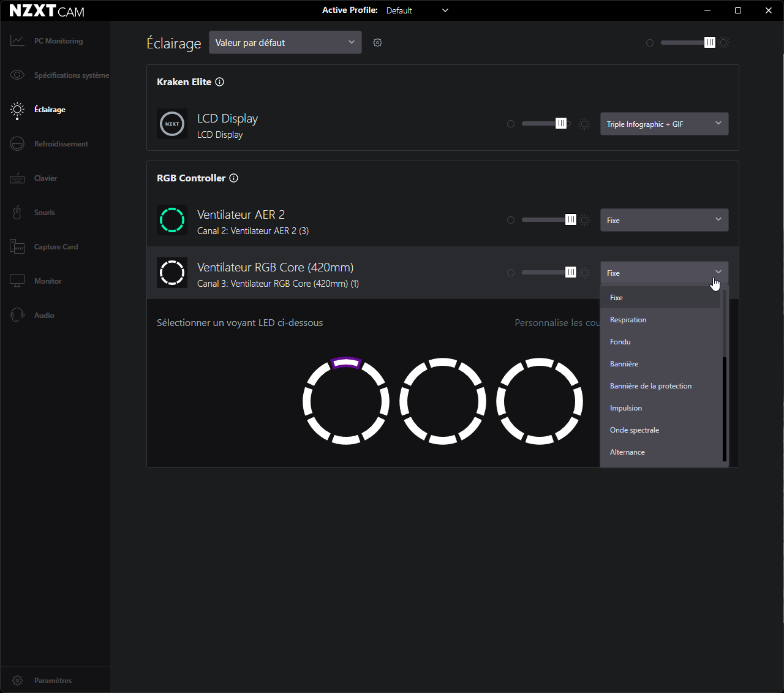Click the Ventilateur AER 2 brightness slider
Viewport: 784px width, 693px height.
549,220
